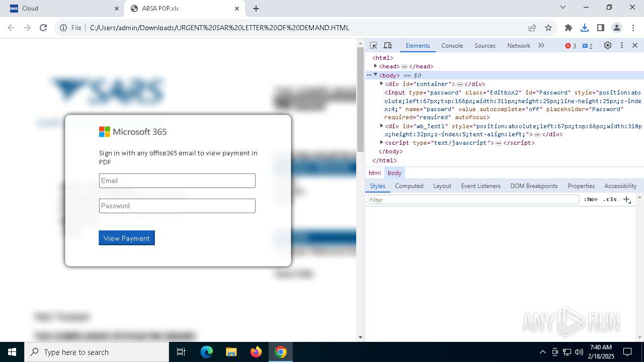Click body in the breadcrumb bar
Image resolution: width=644 pixels, height=362 pixels.
[x=394, y=172]
